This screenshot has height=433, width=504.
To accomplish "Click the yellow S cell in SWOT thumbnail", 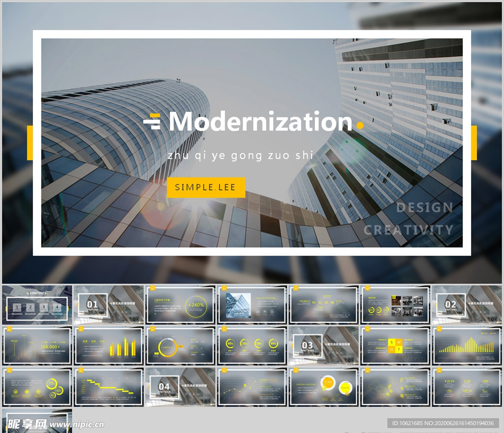I will (x=391, y=342).
